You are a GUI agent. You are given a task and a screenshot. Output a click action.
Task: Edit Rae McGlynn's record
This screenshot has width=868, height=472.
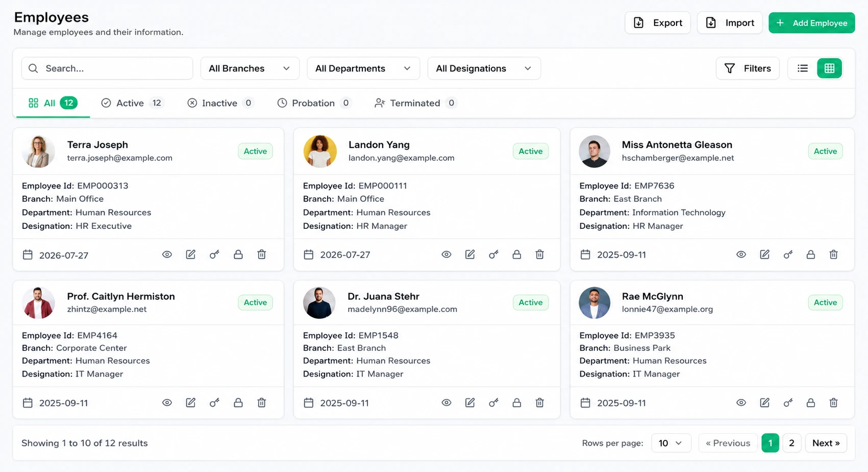tap(765, 403)
